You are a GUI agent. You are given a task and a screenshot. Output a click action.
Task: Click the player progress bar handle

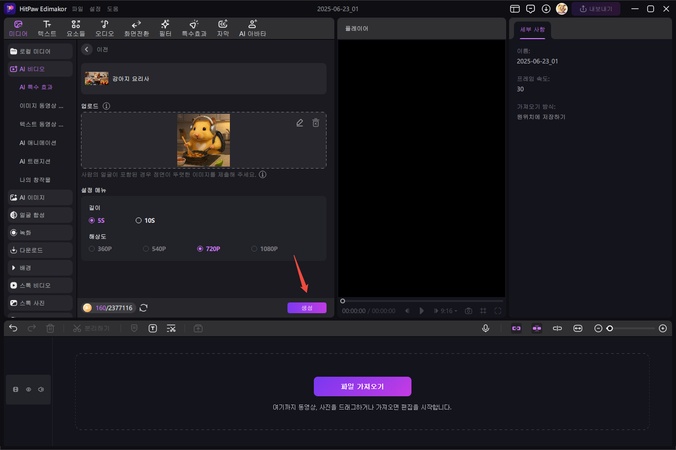(343, 301)
